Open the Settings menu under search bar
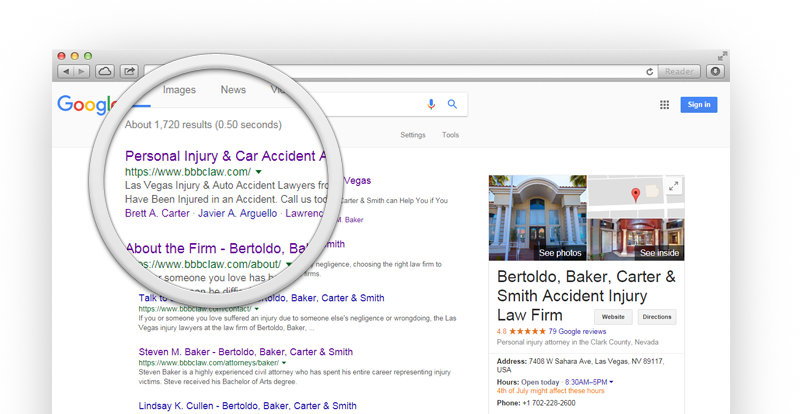Image resolution: width=800 pixels, height=414 pixels. [x=413, y=135]
